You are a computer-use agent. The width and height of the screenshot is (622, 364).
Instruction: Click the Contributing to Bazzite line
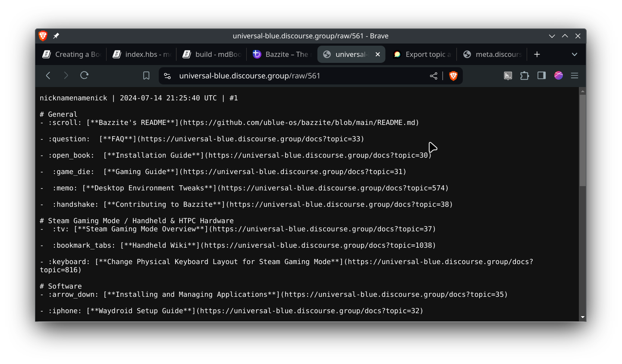click(246, 205)
